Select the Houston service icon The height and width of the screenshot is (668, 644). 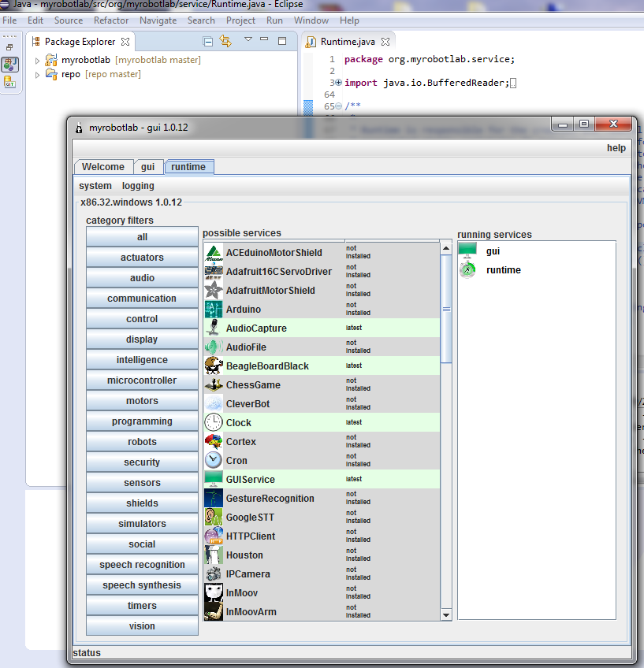(x=214, y=555)
